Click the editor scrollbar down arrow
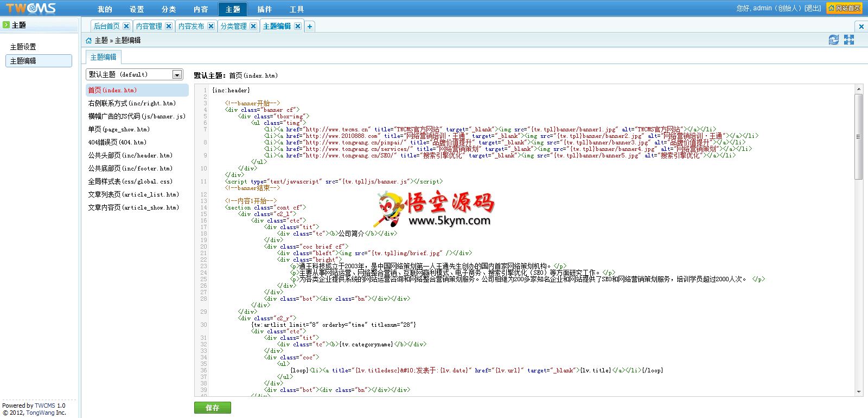The image size is (868, 418). pos(859,391)
